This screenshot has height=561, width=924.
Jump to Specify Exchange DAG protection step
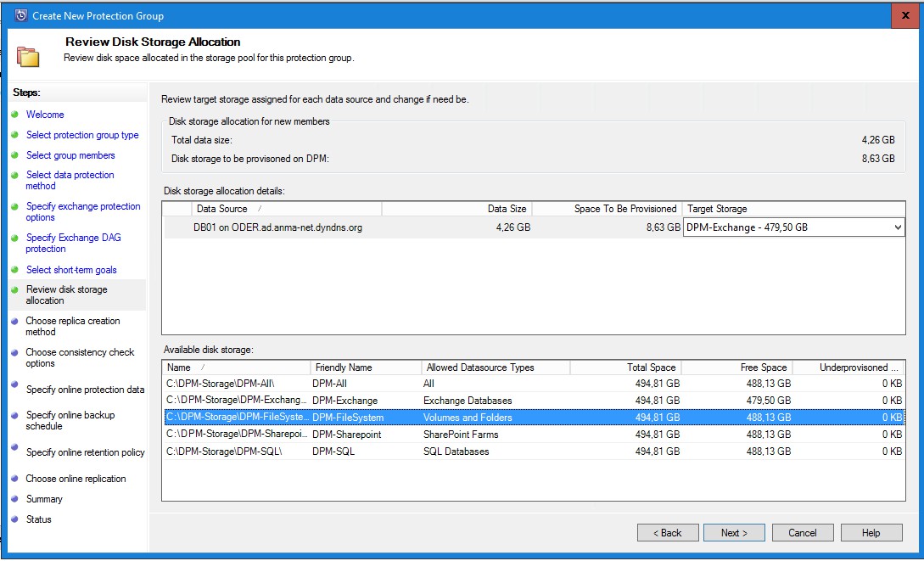point(73,244)
